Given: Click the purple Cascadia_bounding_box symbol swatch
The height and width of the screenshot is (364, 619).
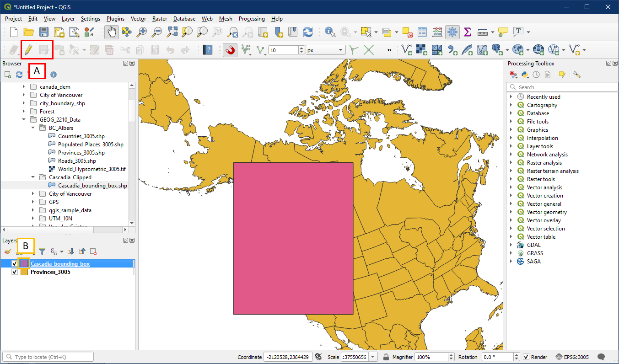Looking at the screenshot, I should click(24, 264).
